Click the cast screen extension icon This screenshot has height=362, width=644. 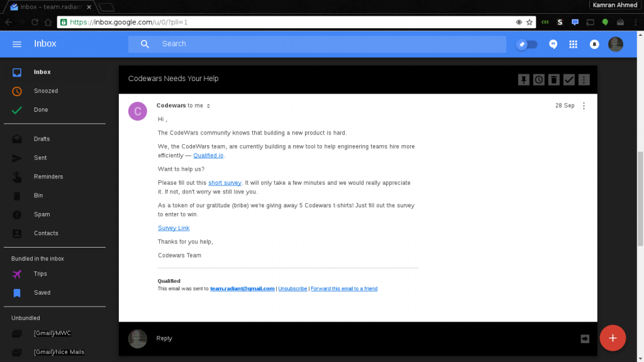pos(590,23)
